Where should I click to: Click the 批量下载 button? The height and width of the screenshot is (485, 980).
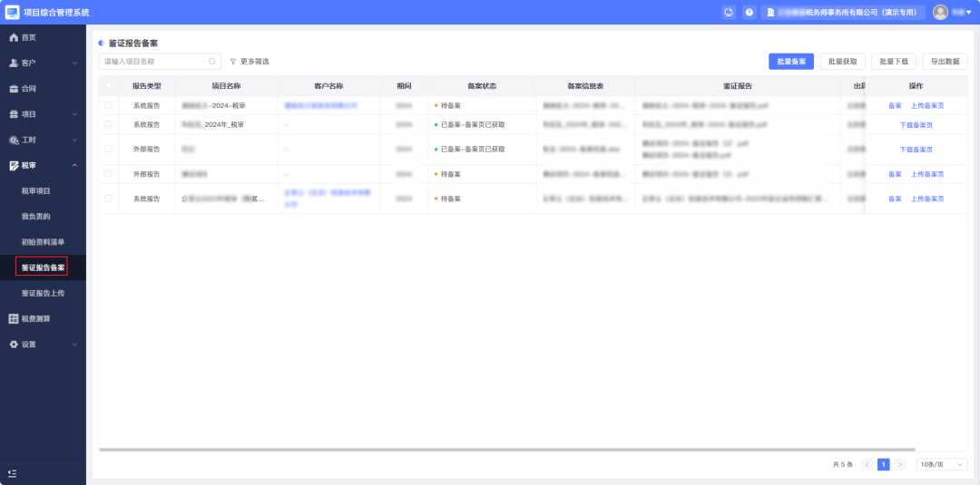tap(894, 61)
